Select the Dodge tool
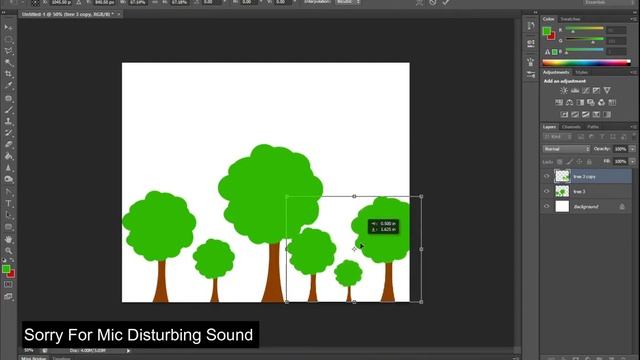 point(8,179)
